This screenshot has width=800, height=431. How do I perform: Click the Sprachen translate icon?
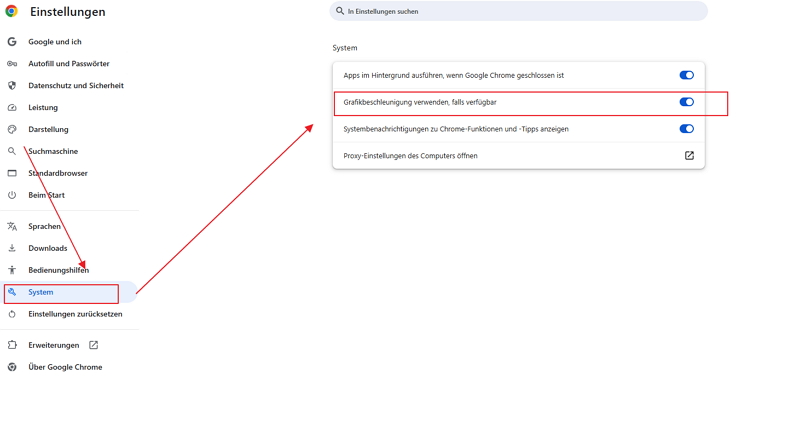[12, 227]
